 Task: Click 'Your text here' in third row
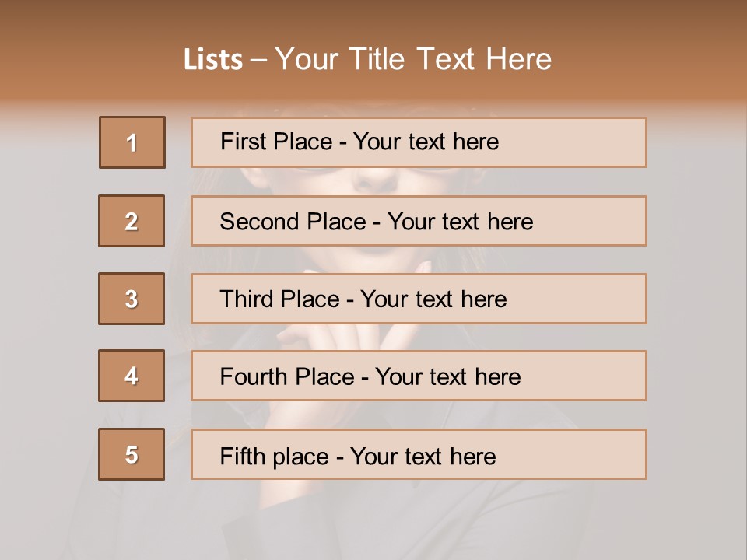pos(433,299)
